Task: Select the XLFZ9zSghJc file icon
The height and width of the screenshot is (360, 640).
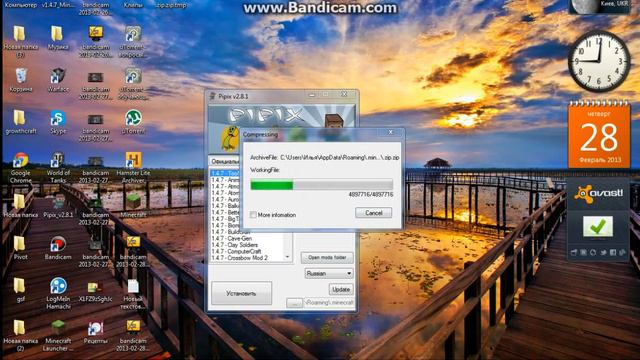Action: 95,291
